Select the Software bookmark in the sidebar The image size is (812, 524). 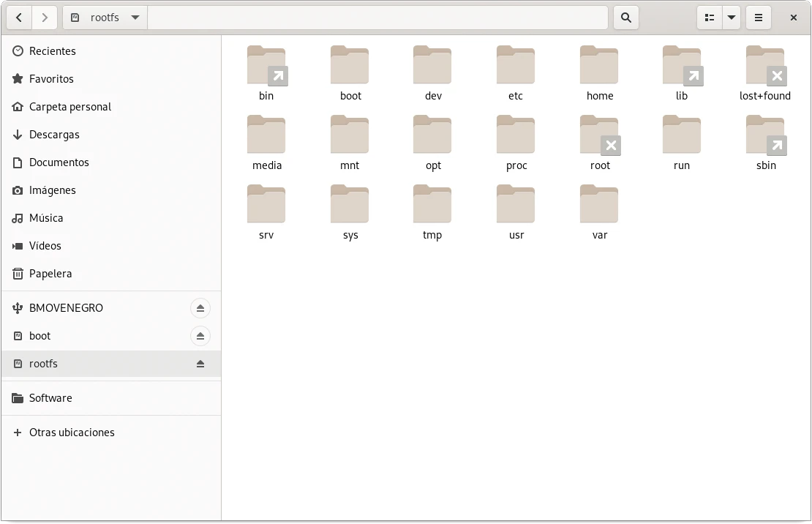point(50,398)
